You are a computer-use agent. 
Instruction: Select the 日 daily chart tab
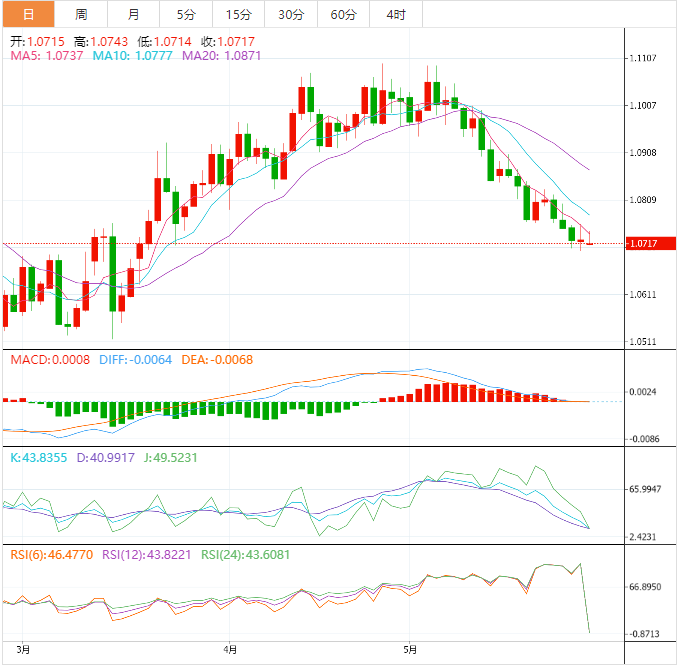tap(29, 14)
